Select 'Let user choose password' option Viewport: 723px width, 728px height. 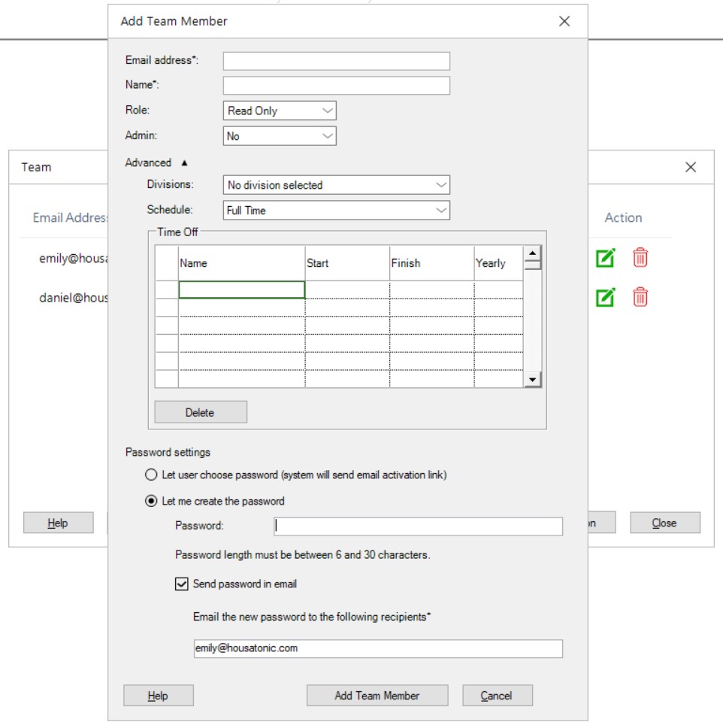(x=151, y=475)
